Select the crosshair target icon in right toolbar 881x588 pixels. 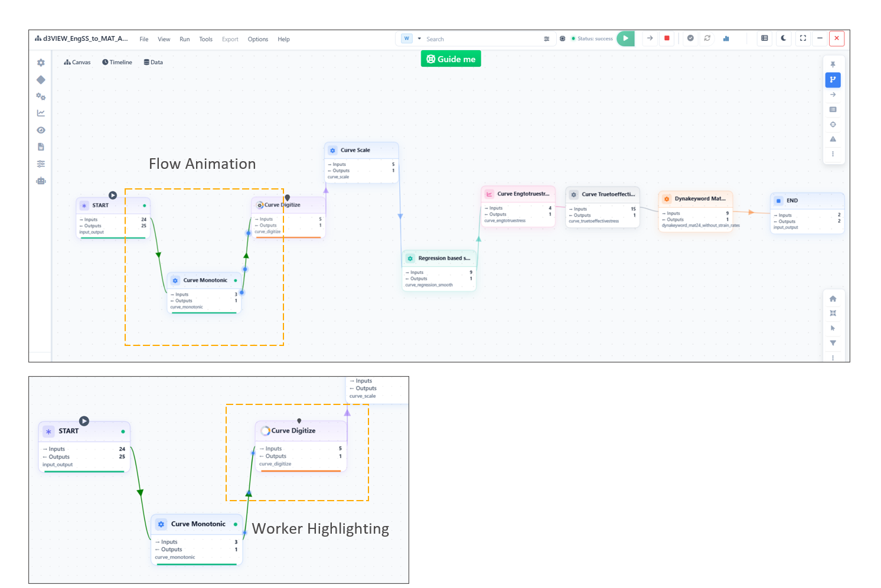[x=833, y=125]
